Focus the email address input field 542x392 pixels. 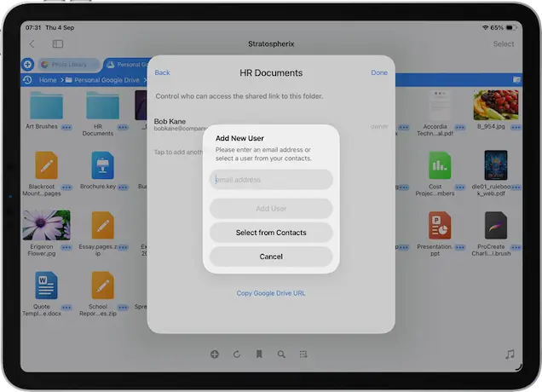pos(271,180)
